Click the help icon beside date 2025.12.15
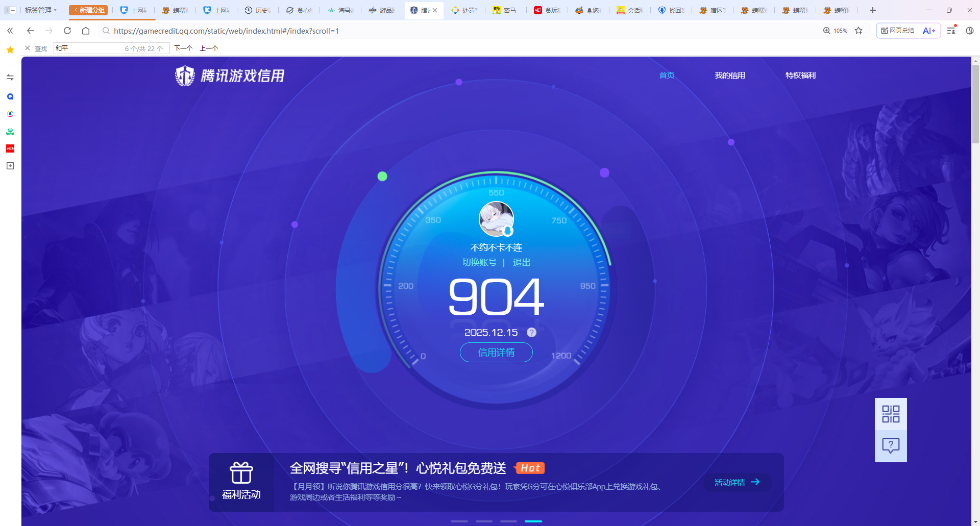The width and height of the screenshot is (980, 526). [532, 332]
